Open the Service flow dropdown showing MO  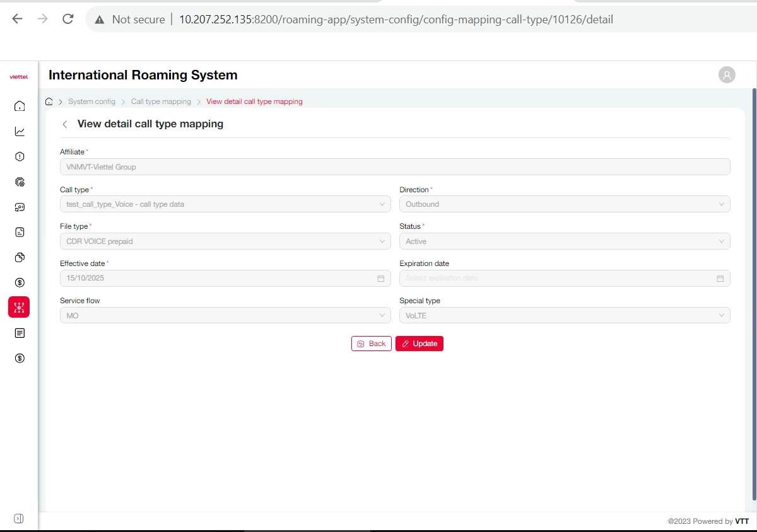(x=225, y=315)
